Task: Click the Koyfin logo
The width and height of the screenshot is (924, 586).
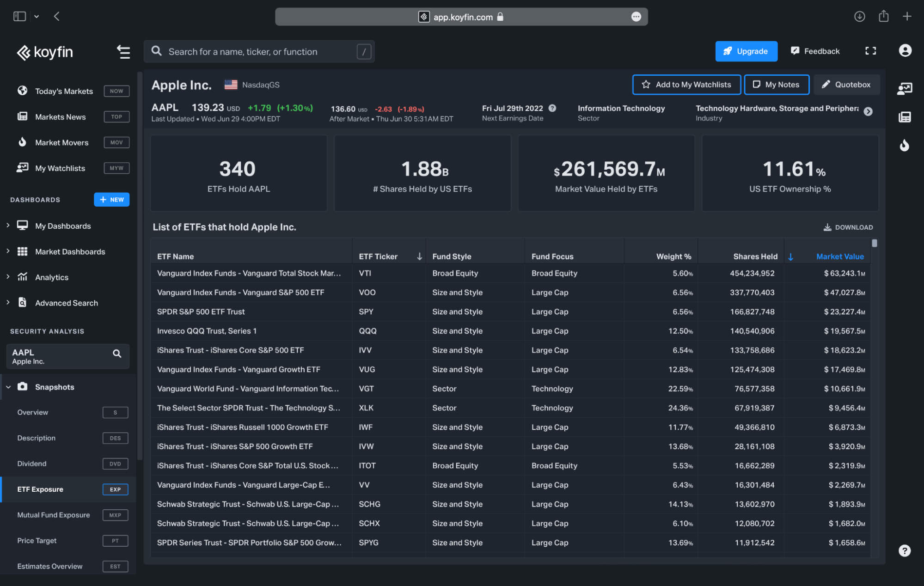Action: click(45, 52)
